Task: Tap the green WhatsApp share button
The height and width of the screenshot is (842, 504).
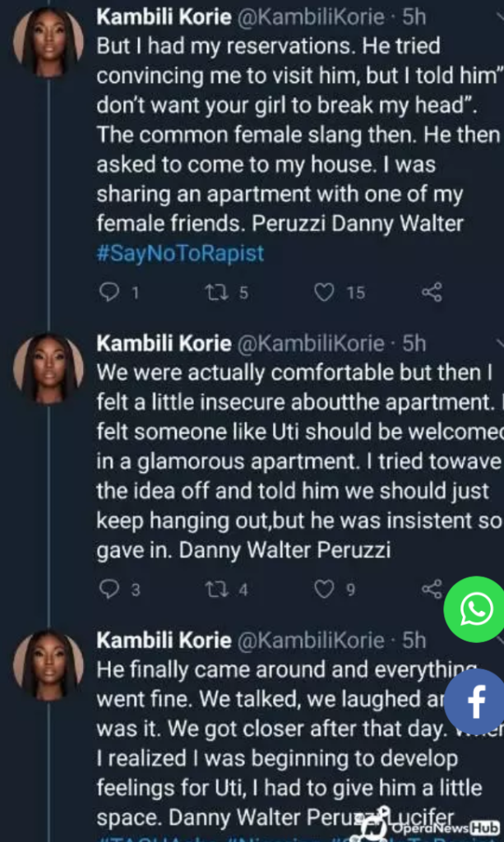Action: [x=476, y=609]
